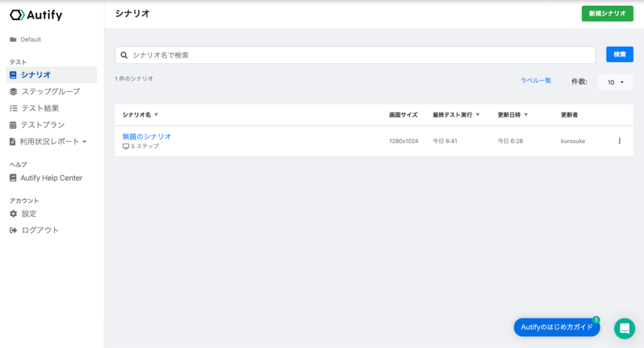Open the Autifyのはじめ方ガイド button
The height and width of the screenshot is (348, 644).
557,327
